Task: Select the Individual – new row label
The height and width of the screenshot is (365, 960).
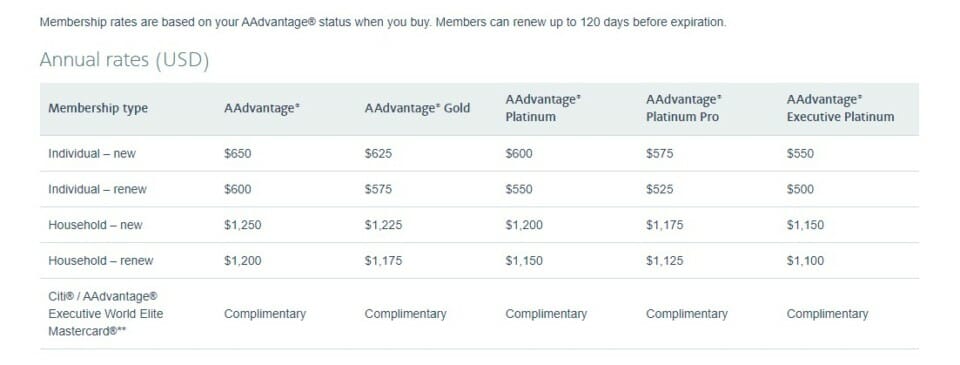Action: 92,154
